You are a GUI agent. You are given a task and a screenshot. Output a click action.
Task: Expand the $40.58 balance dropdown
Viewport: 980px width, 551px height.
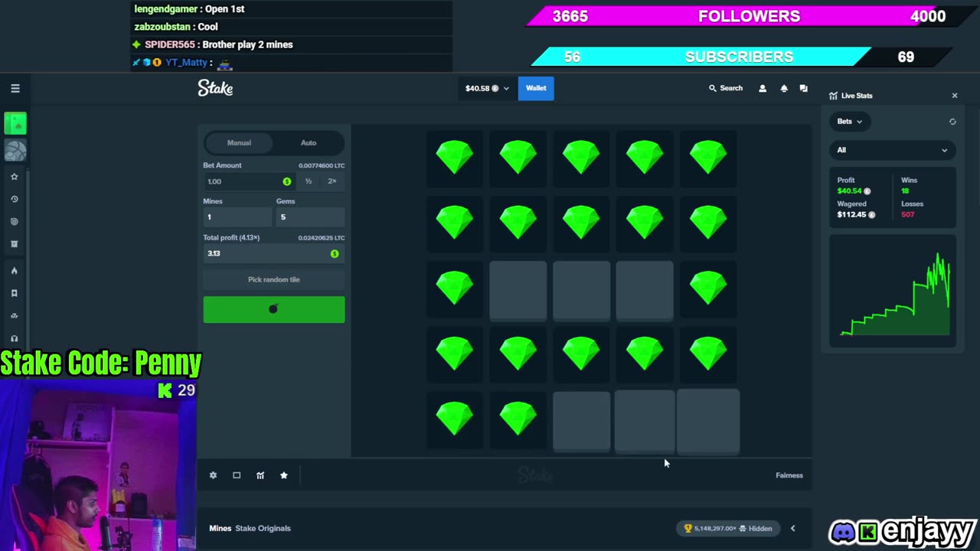pos(487,88)
